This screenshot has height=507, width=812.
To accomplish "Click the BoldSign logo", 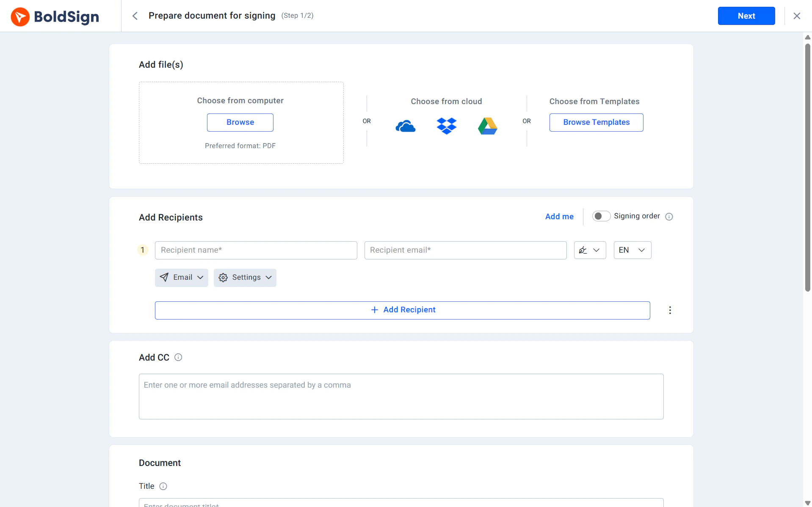I will click(55, 16).
